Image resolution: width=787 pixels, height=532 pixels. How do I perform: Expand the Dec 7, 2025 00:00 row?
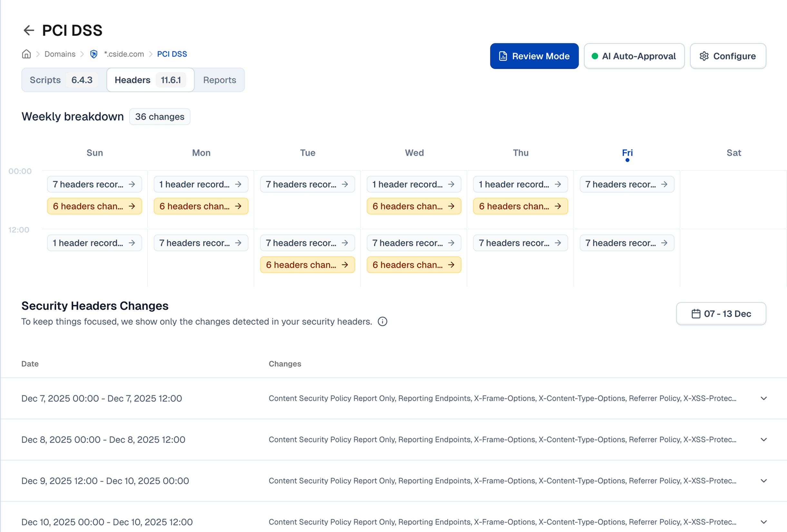point(763,398)
